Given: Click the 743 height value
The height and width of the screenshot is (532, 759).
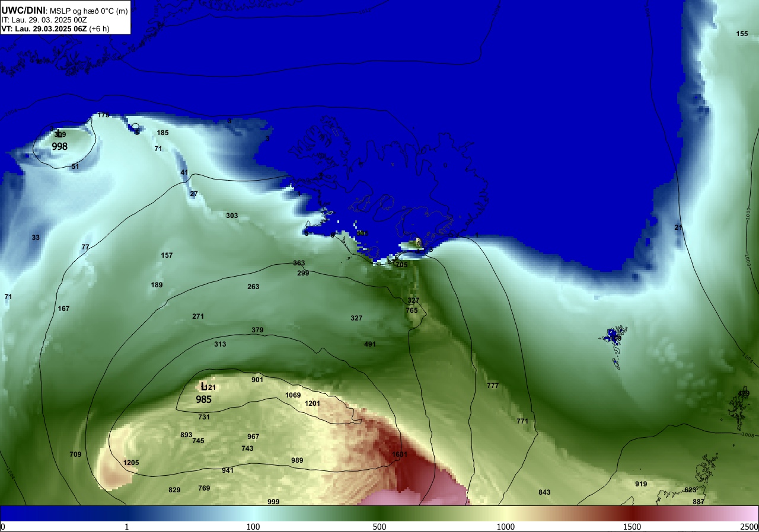Looking at the screenshot, I should (x=247, y=448).
